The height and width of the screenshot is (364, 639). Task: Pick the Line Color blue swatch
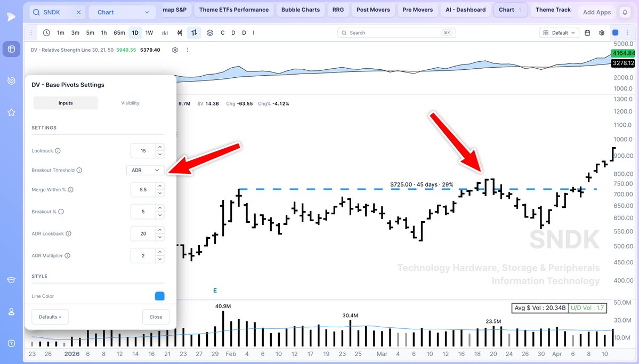click(160, 296)
